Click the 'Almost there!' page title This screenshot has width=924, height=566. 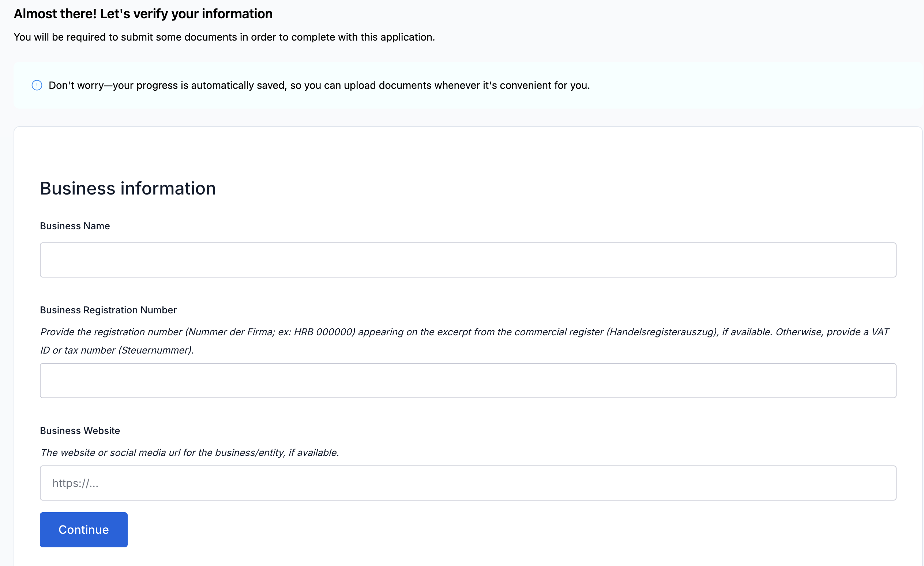coord(143,14)
